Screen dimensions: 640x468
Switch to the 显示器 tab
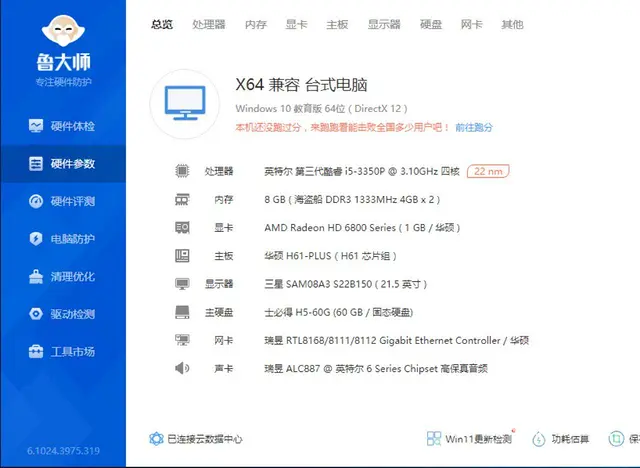pyautogui.click(x=384, y=24)
